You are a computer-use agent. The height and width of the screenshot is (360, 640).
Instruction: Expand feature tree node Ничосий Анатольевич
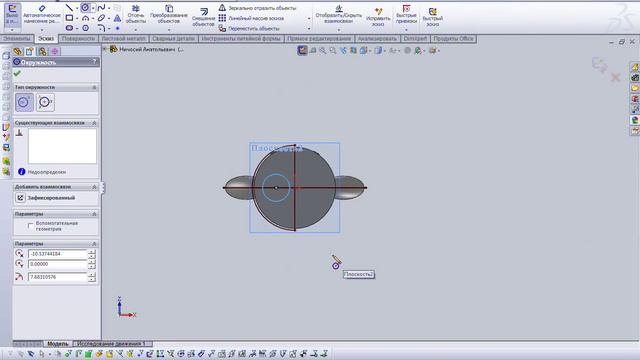click(x=105, y=49)
